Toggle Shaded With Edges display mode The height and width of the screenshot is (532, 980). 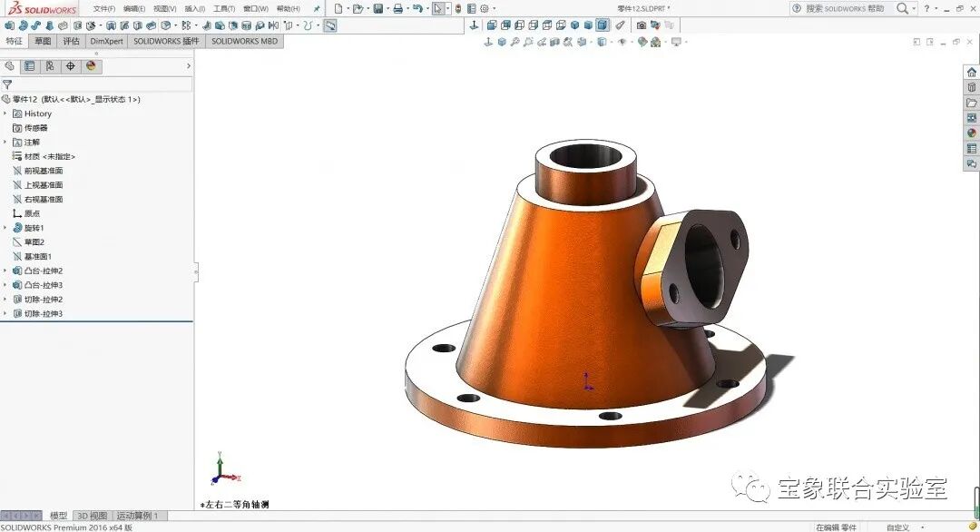602,25
